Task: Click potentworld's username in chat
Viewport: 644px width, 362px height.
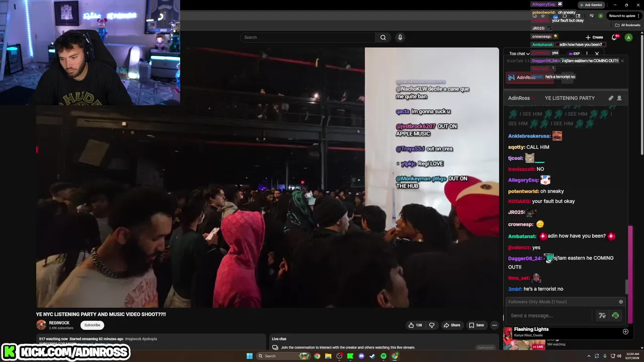Action: [x=524, y=192]
